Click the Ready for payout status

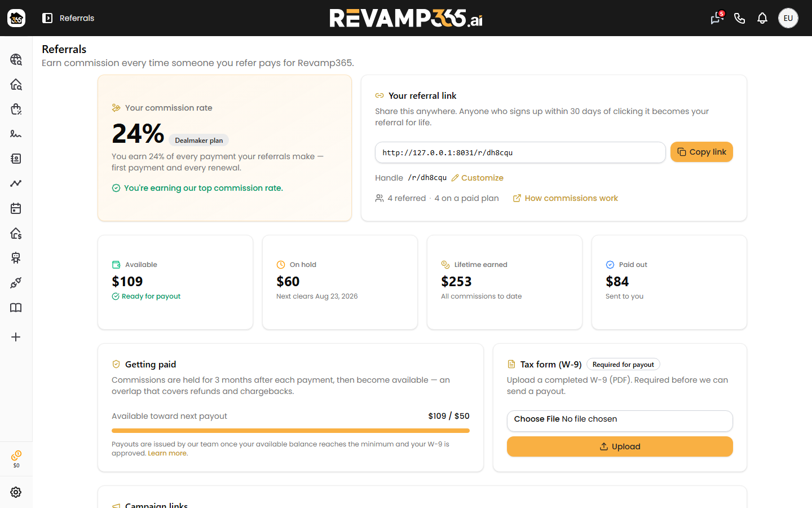coord(146,296)
